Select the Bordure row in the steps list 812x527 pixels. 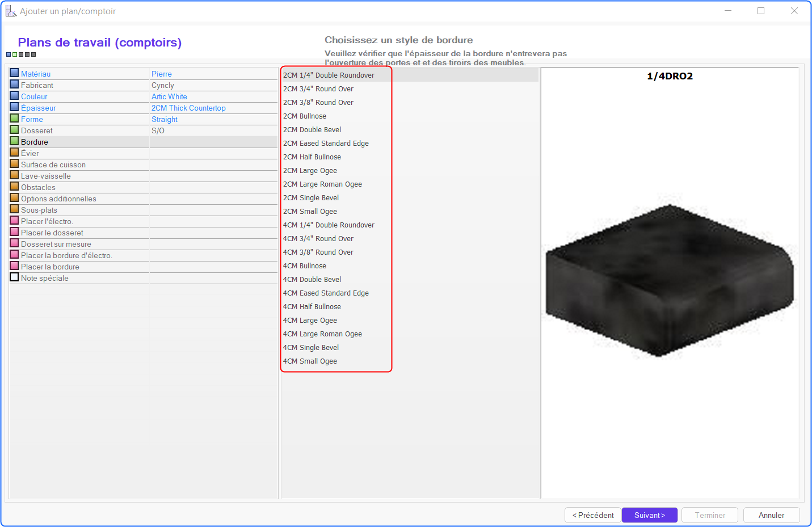click(x=143, y=142)
